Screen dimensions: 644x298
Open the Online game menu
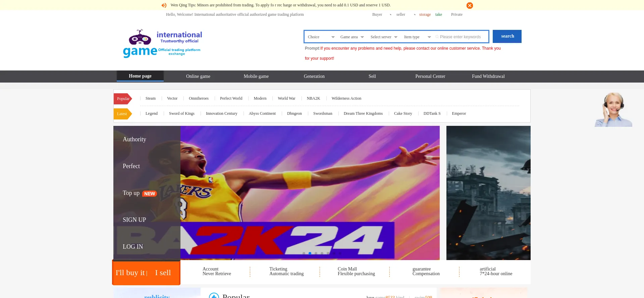(198, 77)
